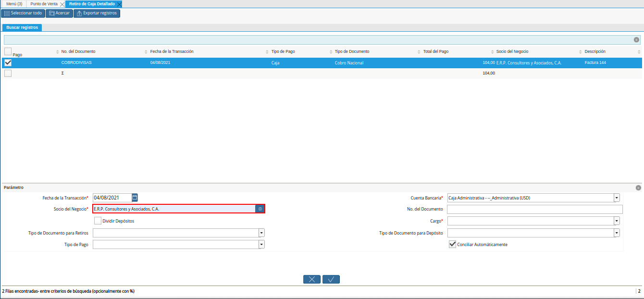Enable the Dividir Depósitos checkbox

click(x=98, y=221)
